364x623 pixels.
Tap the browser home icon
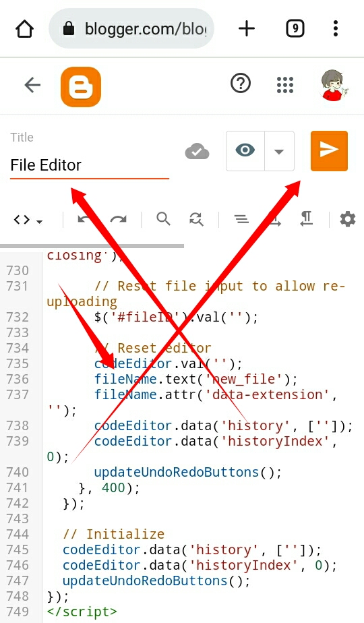[x=24, y=28]
